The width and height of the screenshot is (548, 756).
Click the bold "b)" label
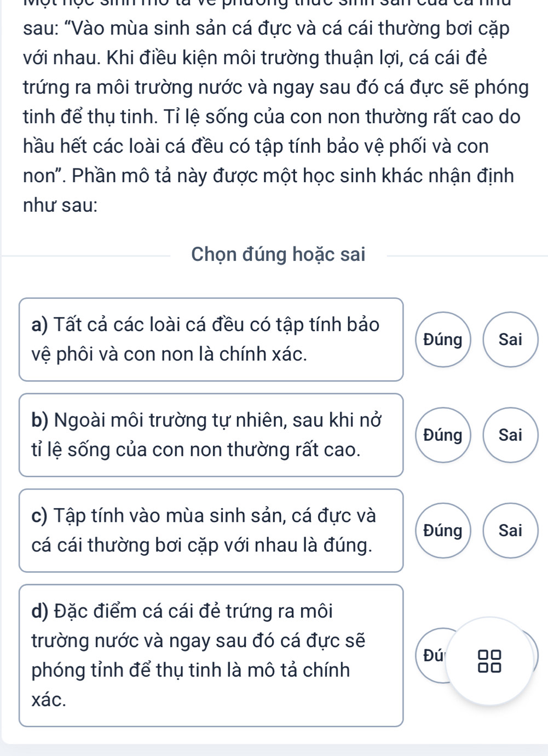tap(41, 420)
